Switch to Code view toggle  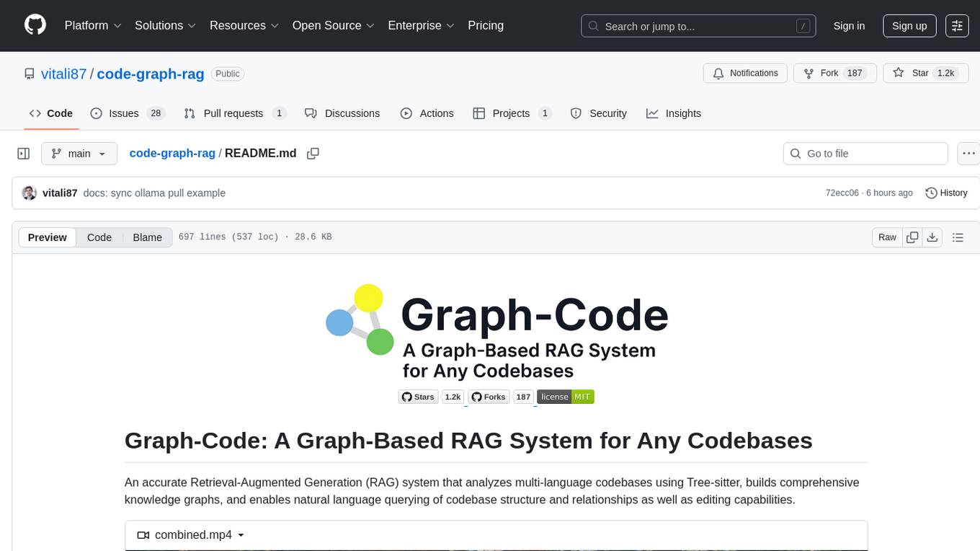(99, 237)
